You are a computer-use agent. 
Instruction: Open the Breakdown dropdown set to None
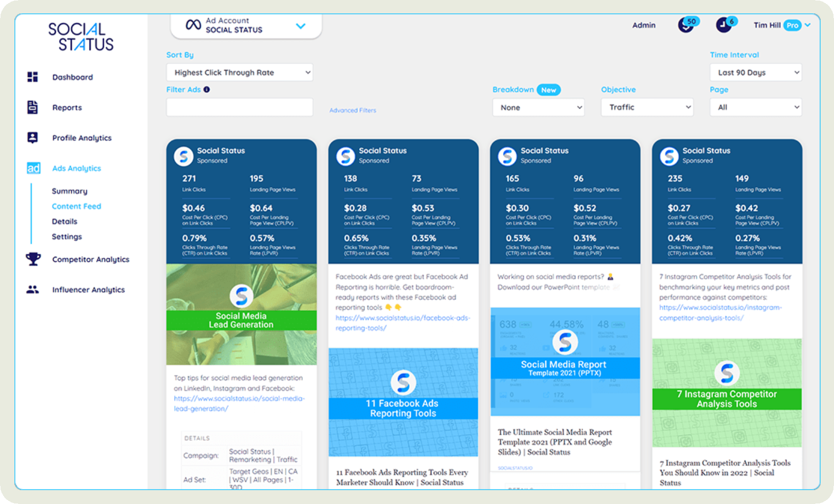tap(538, 107)
